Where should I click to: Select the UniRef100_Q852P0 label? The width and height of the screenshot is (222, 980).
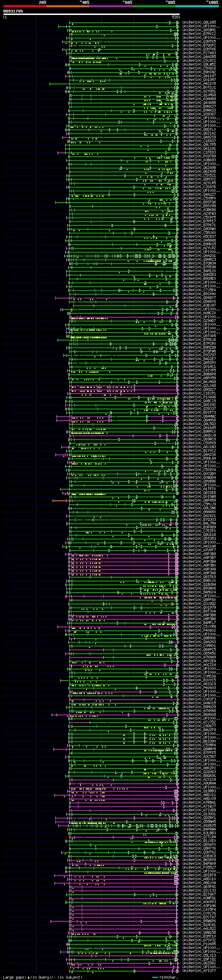(x=199, y=363)
